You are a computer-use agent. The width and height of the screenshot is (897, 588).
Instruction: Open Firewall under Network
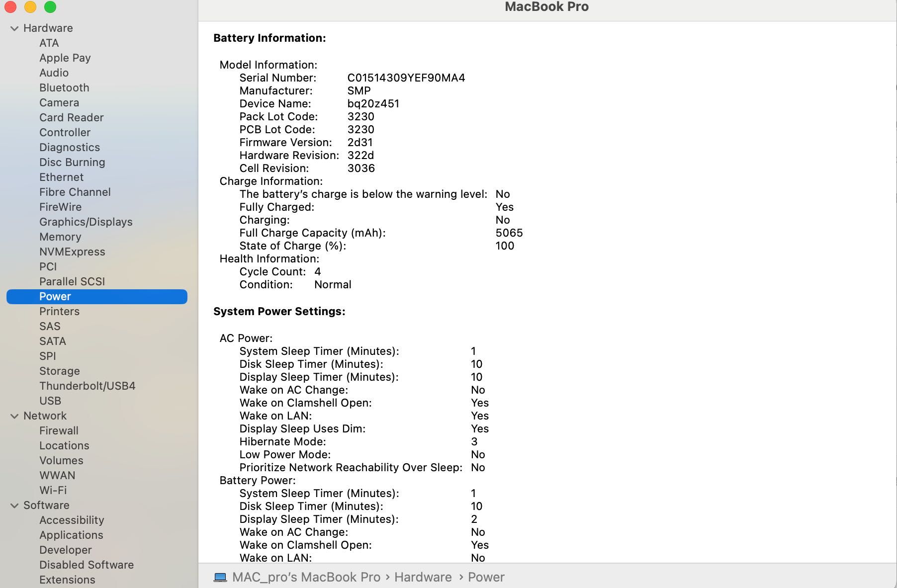pos(59,431)
